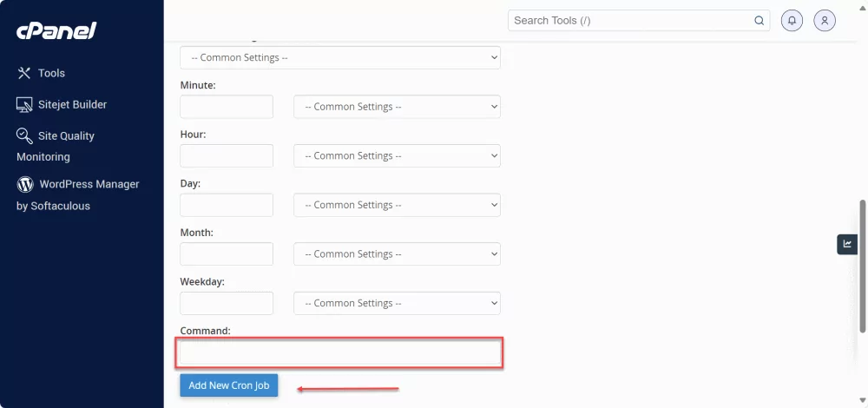Open the Weekday Common Settings dropdown

click(397, 303)
